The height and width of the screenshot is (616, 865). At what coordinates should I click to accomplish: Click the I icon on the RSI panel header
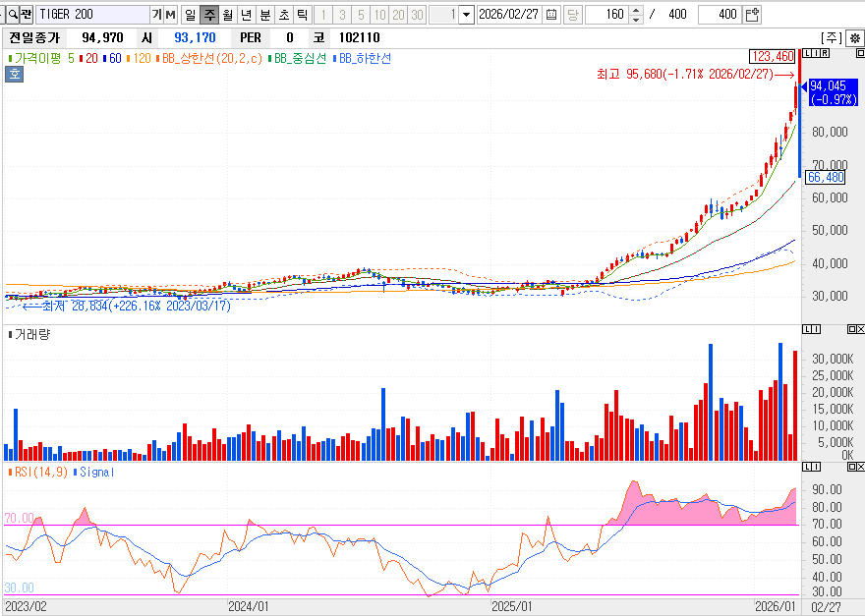pos(817,467)
